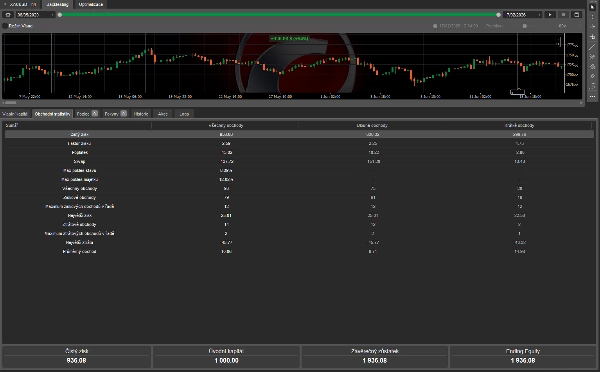Screen dimensions: 600x372
Task: Start the backtest with the play button
Action: click(x=550, y=15)
